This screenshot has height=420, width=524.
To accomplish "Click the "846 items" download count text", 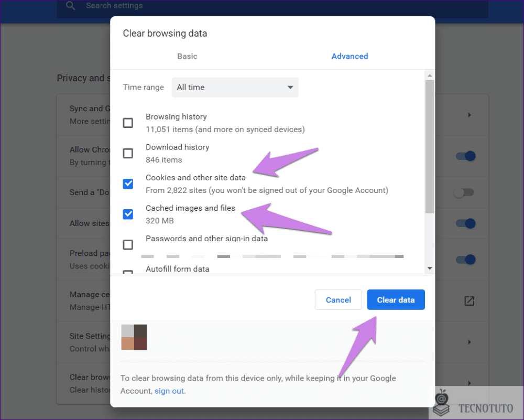I will click(163, 160).
